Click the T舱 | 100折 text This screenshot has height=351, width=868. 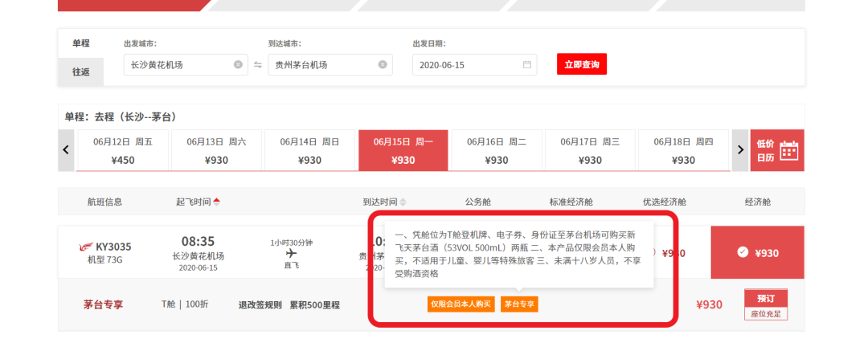(x=185, y=304)
